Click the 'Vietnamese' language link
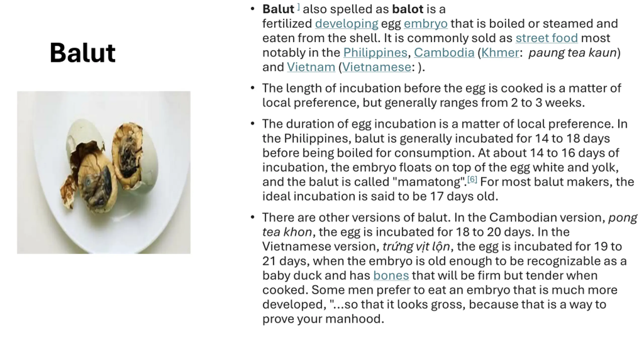 377,67
